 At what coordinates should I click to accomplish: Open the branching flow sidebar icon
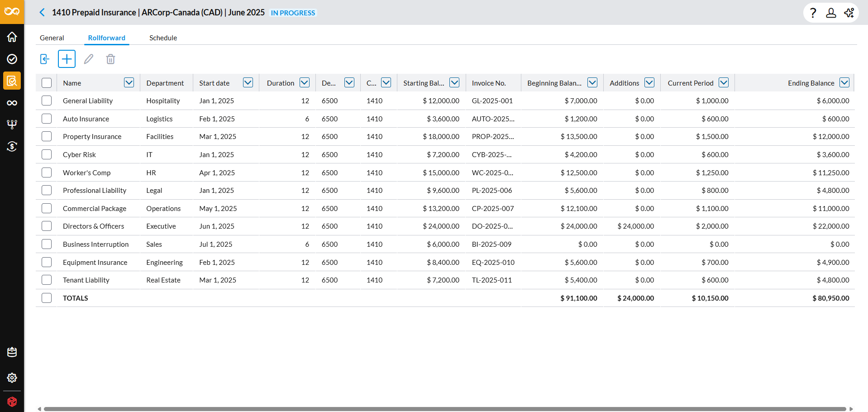pyautogui.click(x=12, y=125)
